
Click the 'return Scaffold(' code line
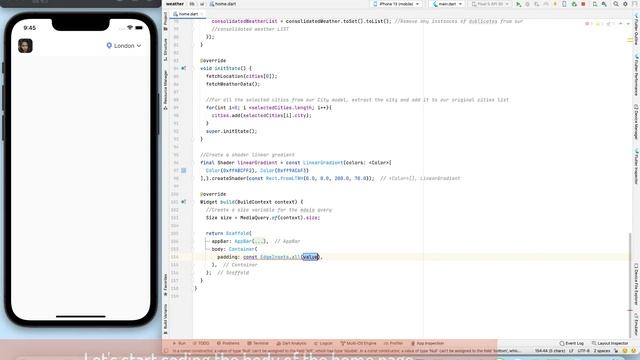tap(229, 233)
